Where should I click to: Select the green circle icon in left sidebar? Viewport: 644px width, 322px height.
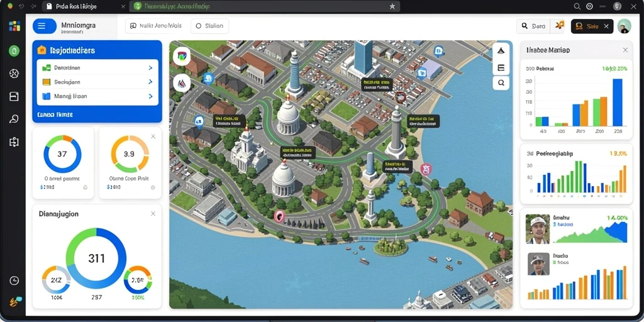14,51
